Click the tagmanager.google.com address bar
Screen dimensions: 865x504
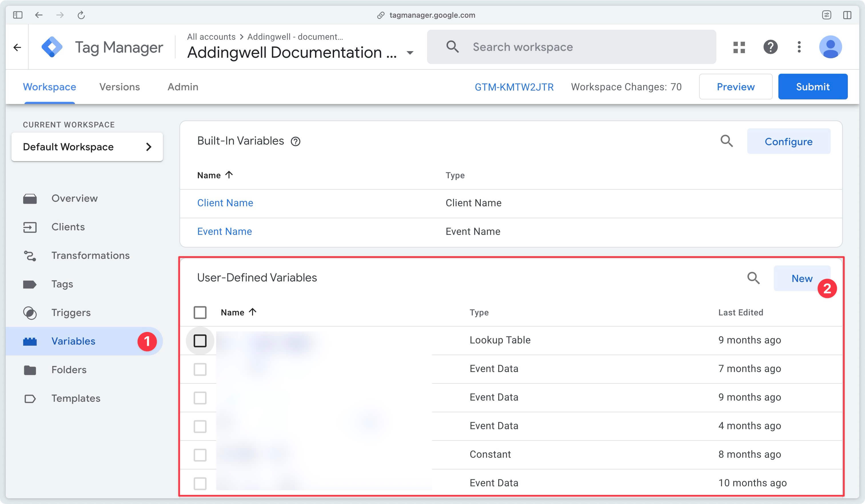coord(432,15)
